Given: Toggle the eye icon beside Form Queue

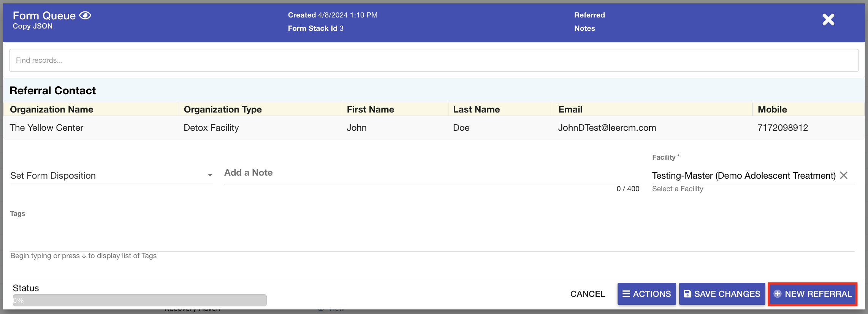Looking at the screenshot, I should click(85, 16).
